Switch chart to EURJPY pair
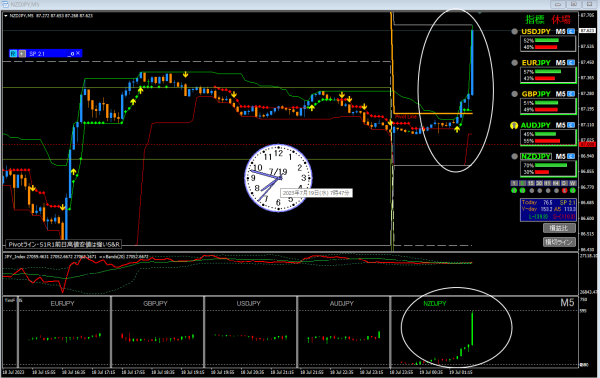Screen dimensions: 600x378 pos(536,63)
